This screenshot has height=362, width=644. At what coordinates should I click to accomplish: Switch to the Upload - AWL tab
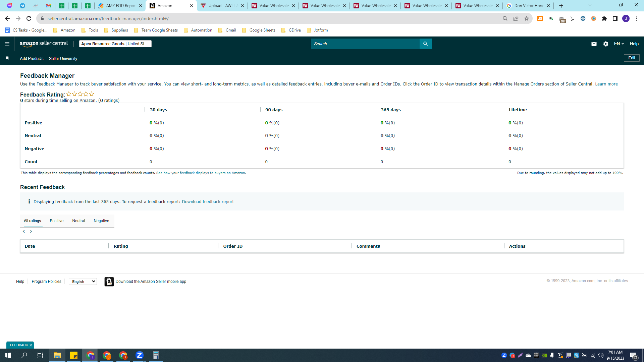[x=222, y=6]
